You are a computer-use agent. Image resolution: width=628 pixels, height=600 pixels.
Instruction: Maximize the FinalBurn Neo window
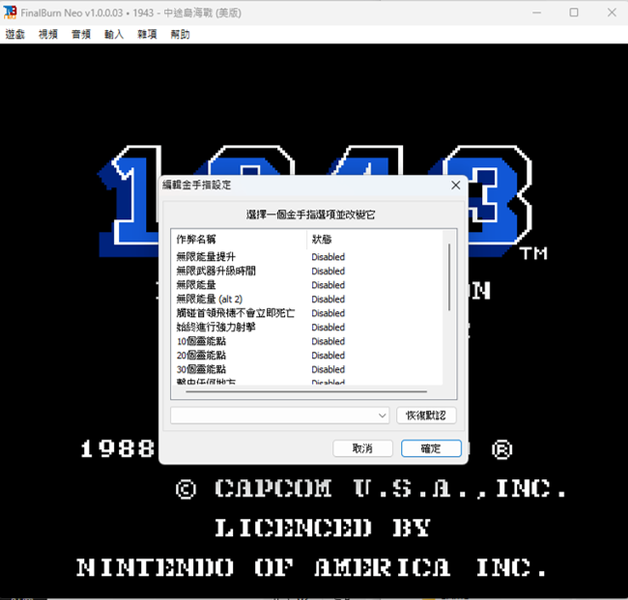(574, 12)
